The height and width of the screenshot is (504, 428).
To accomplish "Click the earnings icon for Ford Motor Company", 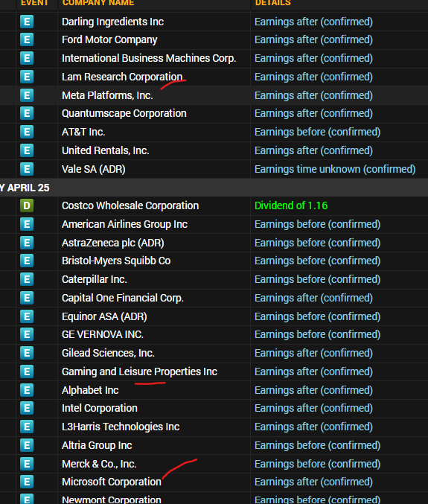I will coord(27,40).
